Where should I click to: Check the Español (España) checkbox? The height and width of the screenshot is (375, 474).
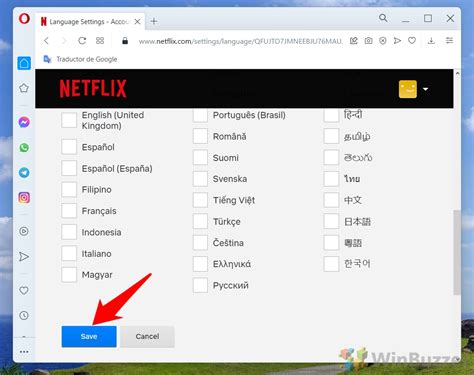click(x=69, y=168)
